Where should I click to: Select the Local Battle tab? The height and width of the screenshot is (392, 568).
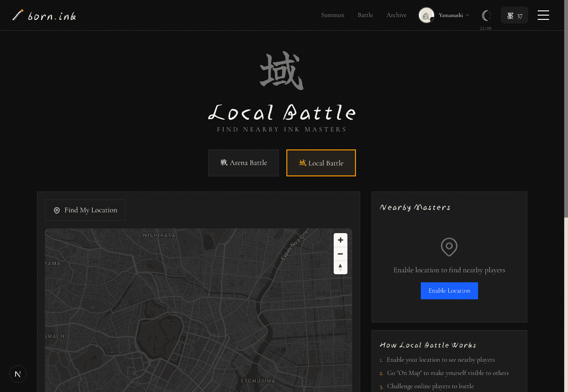321,163
